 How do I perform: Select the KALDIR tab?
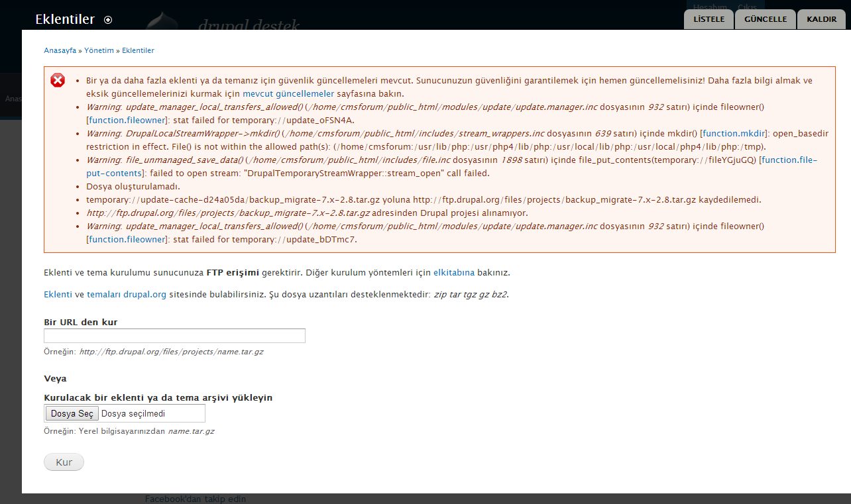tap(821, 19)
